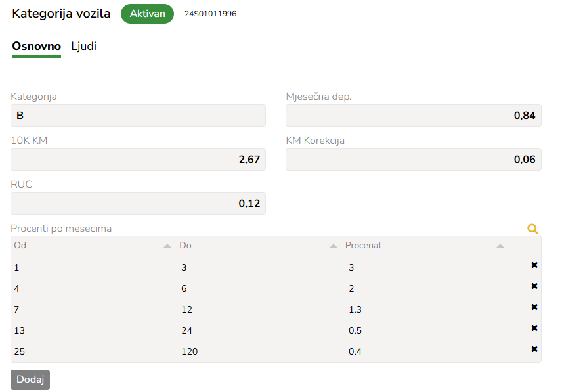Click the Mjesečna dep. value field

coord(413,116)
